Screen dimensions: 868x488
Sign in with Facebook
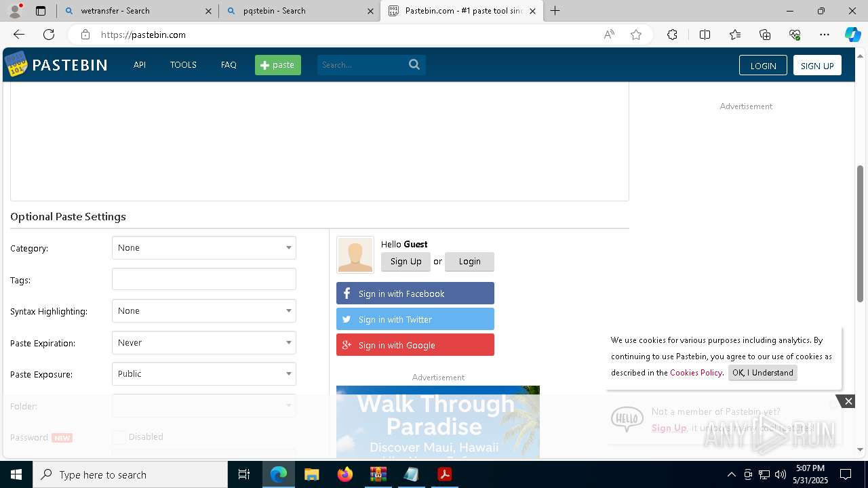(x=415, y=293)
